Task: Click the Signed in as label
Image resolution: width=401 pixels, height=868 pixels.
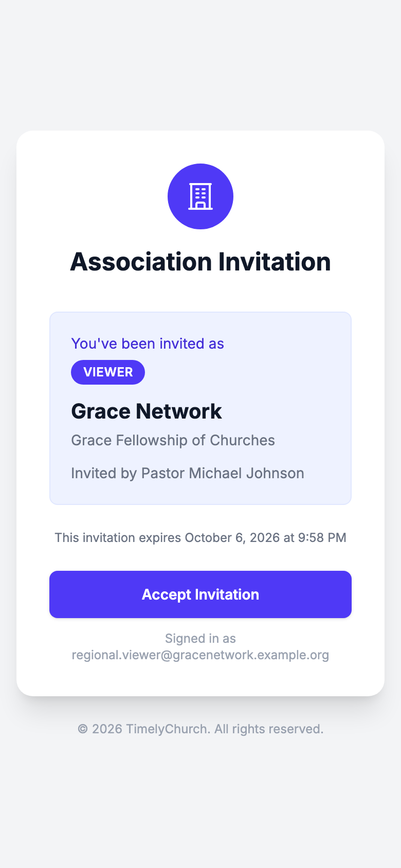Action: pyautogui.click(x=200, y=639)
